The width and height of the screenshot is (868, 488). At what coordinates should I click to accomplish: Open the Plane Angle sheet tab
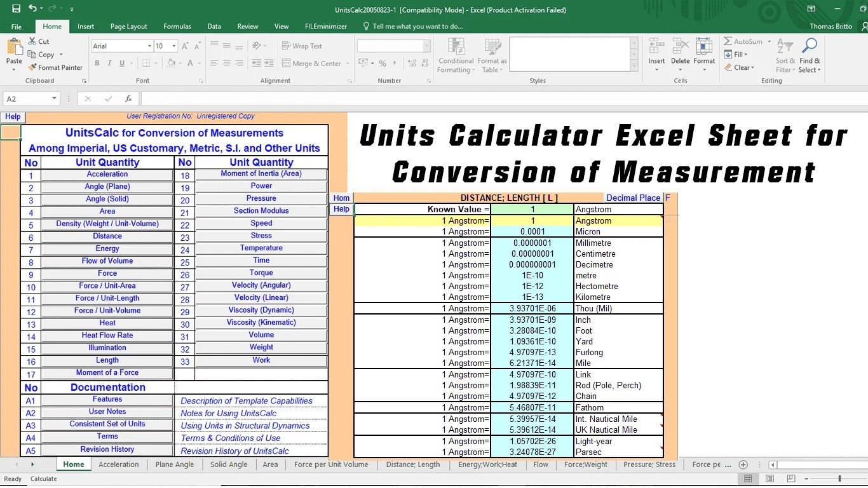click(x=175, y=464)
